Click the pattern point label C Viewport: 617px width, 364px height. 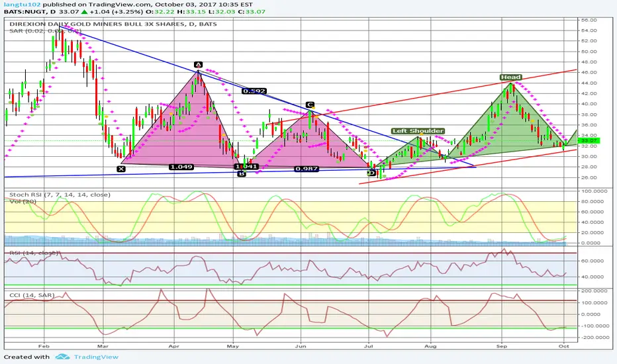point(310,105)
